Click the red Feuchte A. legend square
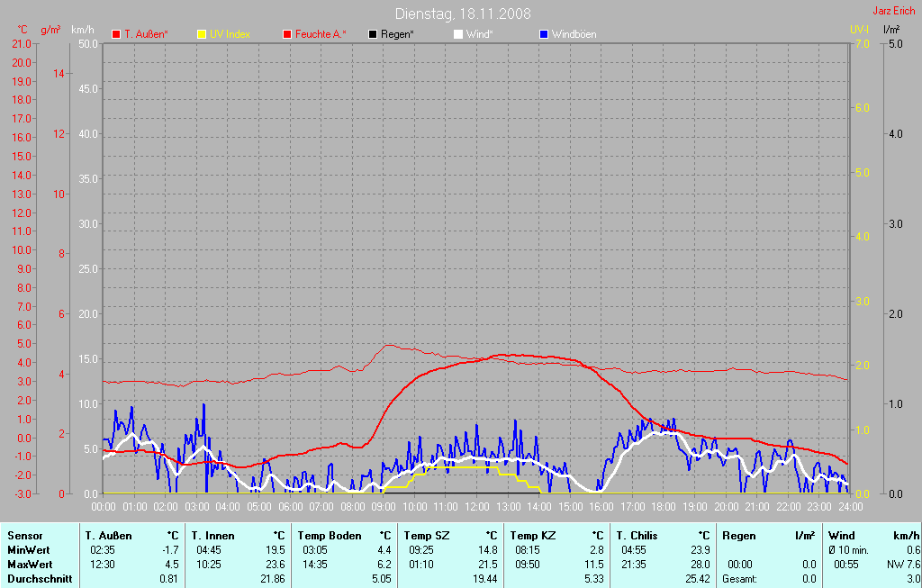 (287, 34)
